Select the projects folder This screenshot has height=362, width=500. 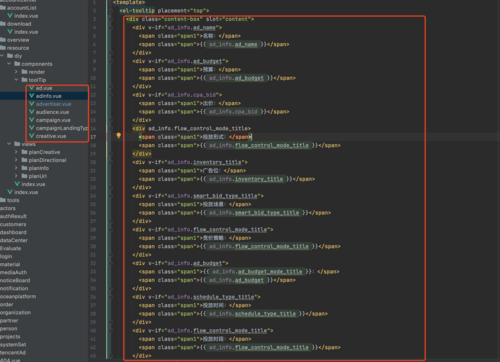coord(10,336)
